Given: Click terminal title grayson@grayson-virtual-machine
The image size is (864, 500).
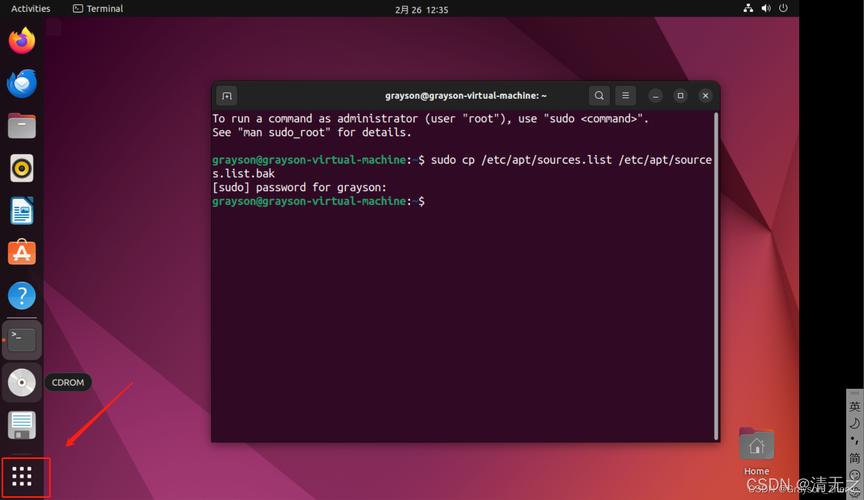Looking at the screenshot, I should click(466, 96).
